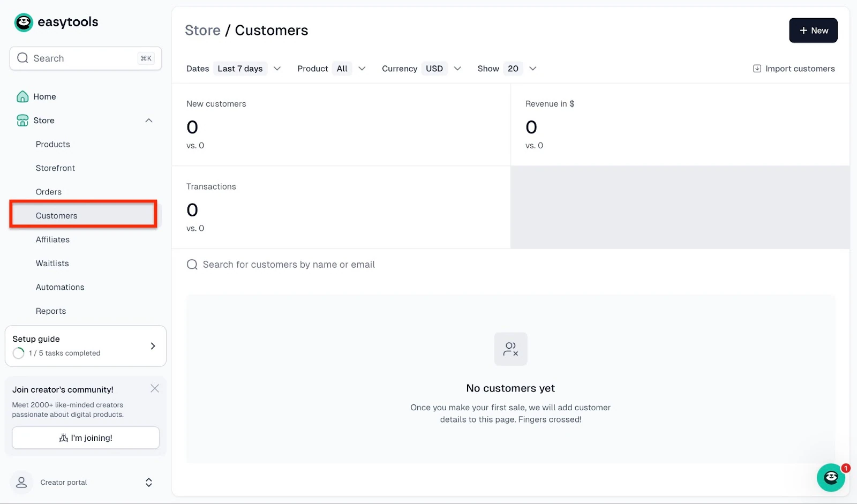
Task: Click the I'm joining! button
Action: click(x=86, y=438)
